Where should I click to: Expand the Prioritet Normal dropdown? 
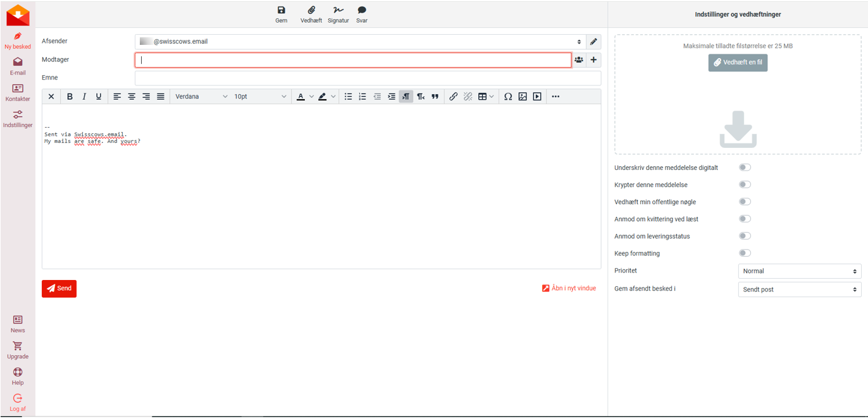click(x=800, y=271)
